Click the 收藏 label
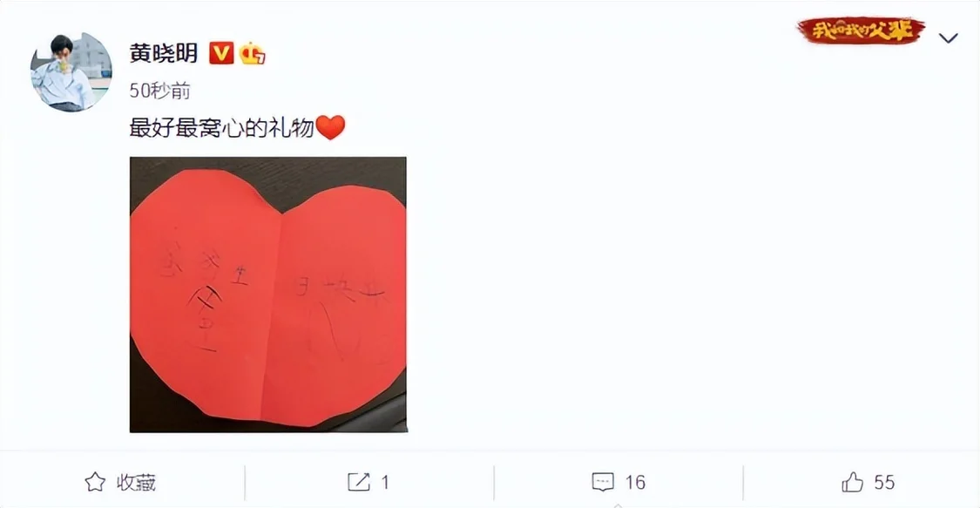The width and height of the screenshot is (980, 508). (x=136, y=483)
